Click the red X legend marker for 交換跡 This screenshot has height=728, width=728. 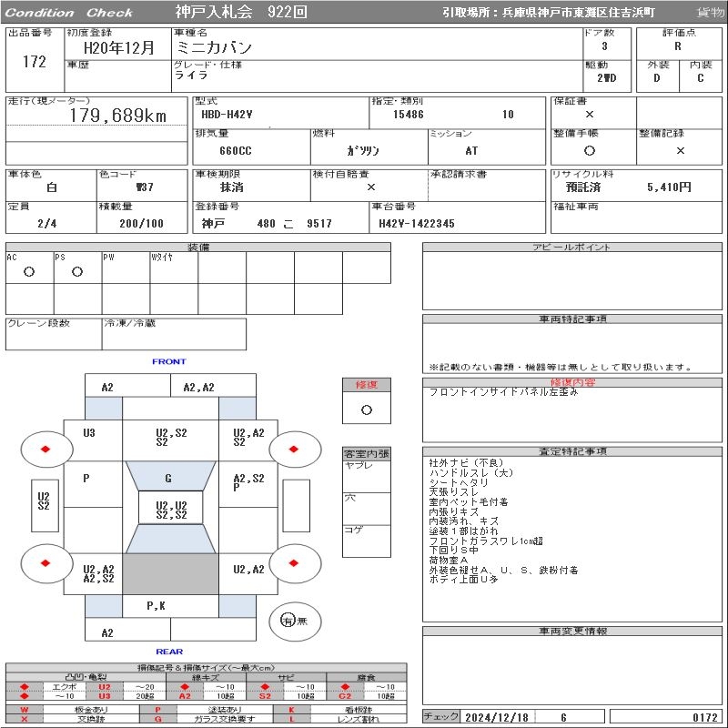[x=25, y=719]
